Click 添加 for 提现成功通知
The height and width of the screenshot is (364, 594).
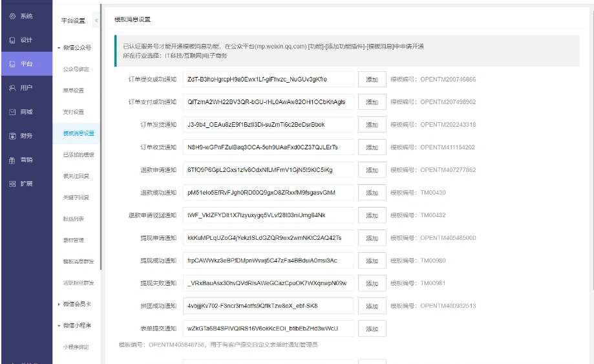coord(372,261)
